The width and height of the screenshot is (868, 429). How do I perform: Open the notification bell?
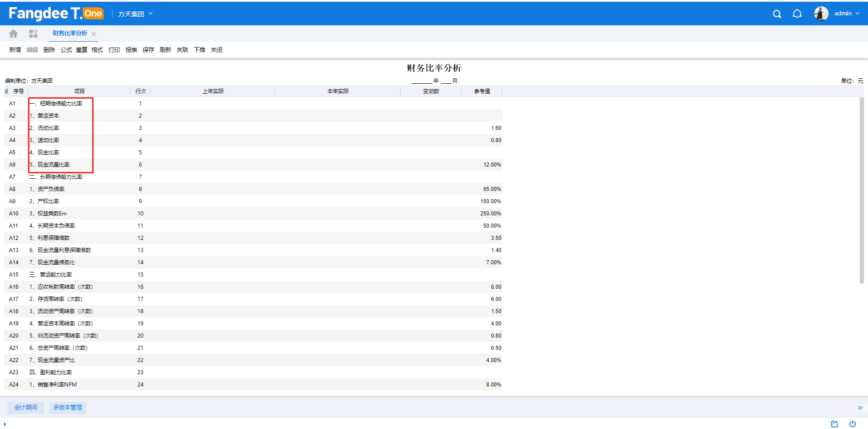tap(797, 14)
